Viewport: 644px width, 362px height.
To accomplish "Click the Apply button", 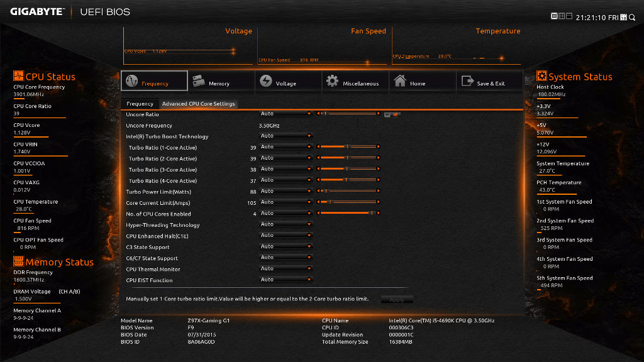I will [397, 300].
